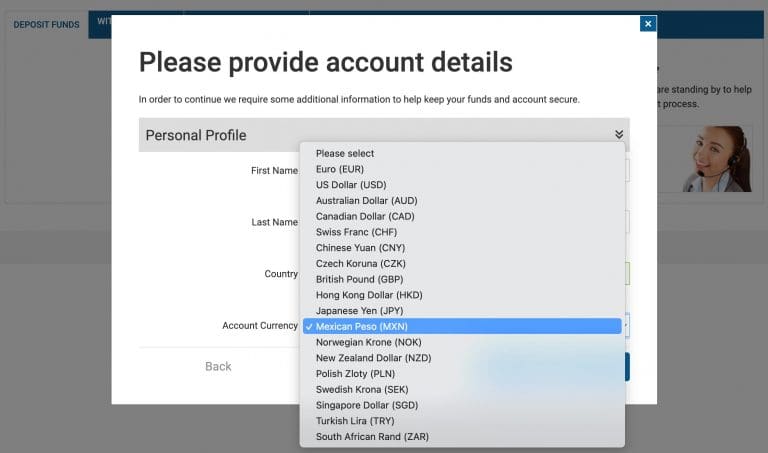Choose Euro (EUR) from currency list
This screenshot has height=453, width=768.
(x=462, y=169)
